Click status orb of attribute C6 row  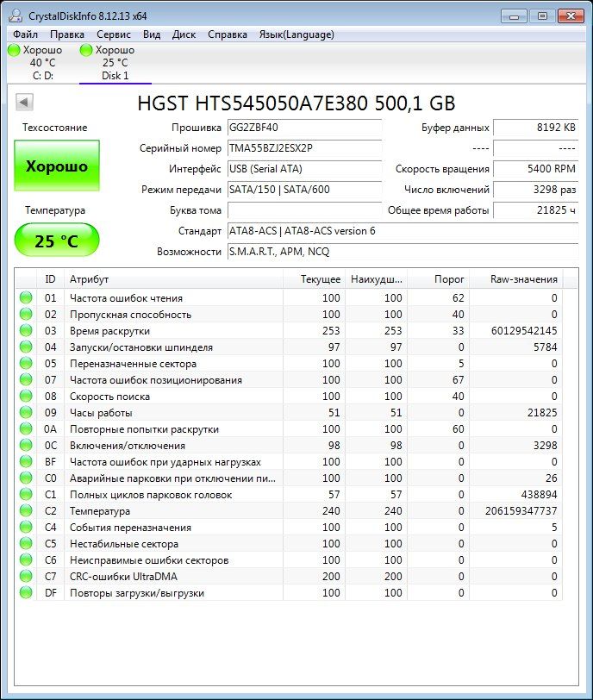click(26, 559)
